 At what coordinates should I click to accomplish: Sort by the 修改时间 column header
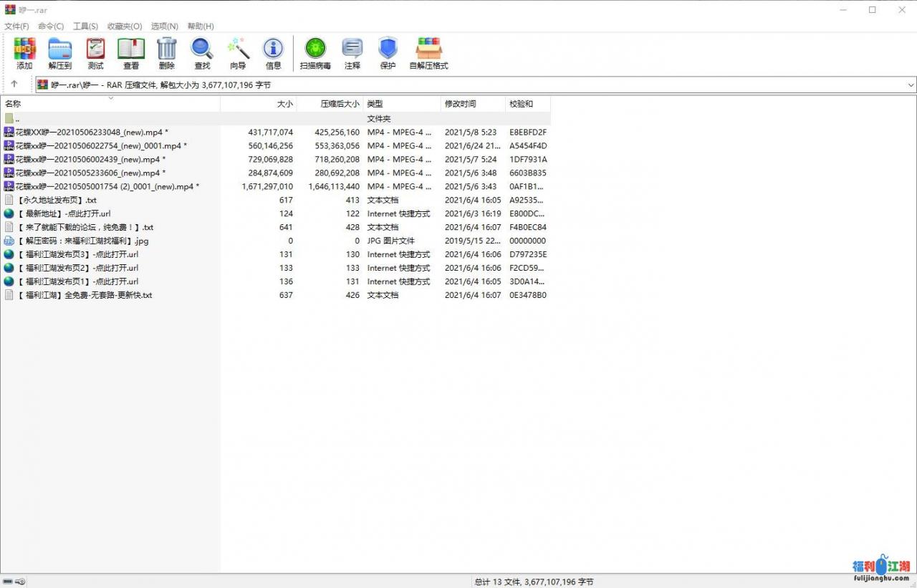click(460, 104)
